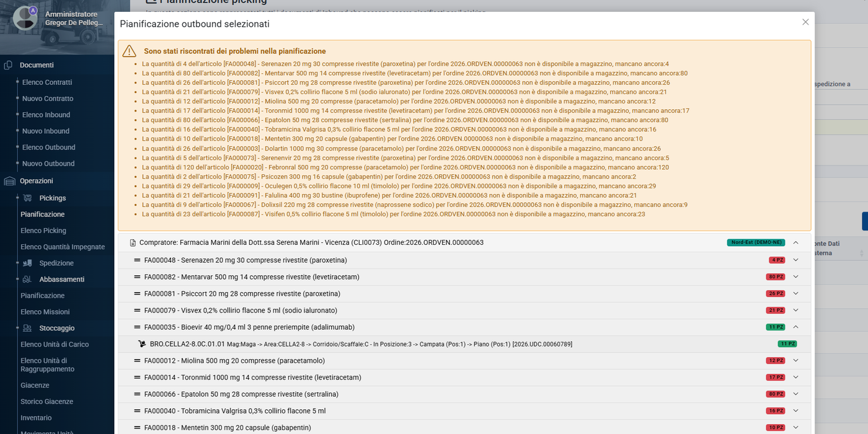Click the handle icon of FA000035 Bioevir
Screen dimensions: 868x434
point(137,327)
